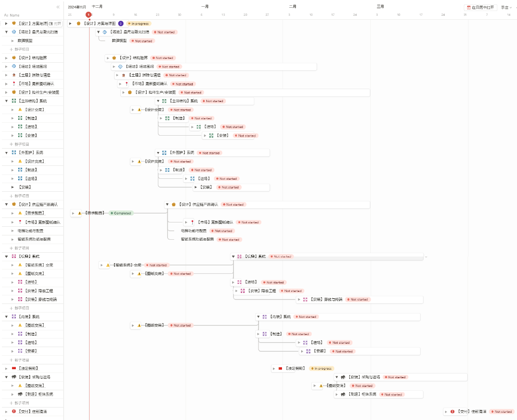Screen dimensions: 517x420
Task: Add new sub-item under 外围护 系统
Action: click(x=20, y=196)
